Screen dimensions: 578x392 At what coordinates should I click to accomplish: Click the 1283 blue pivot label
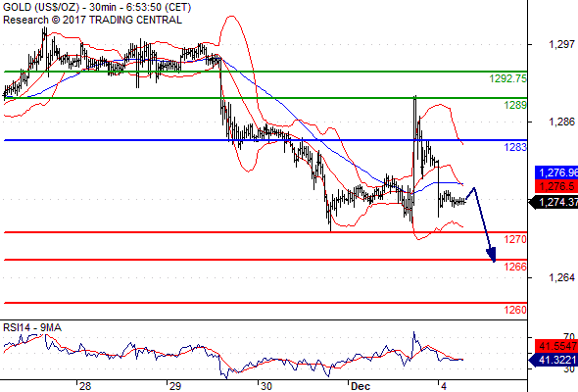click(x=515, y=147)
